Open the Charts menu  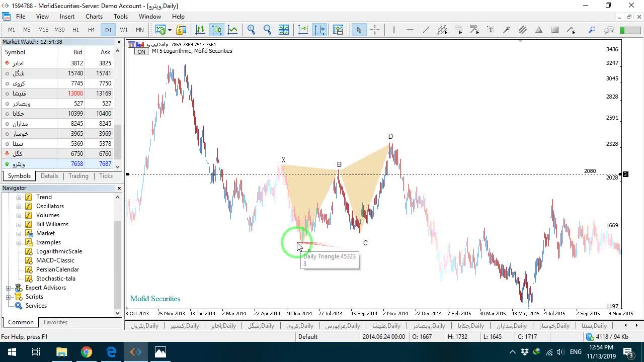(x=94, y=17)
